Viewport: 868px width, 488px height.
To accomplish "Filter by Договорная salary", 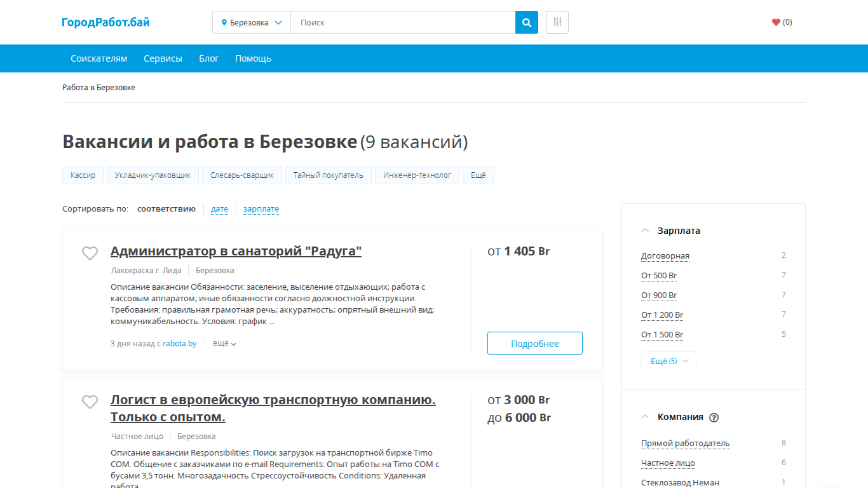I will pos(665,256).
